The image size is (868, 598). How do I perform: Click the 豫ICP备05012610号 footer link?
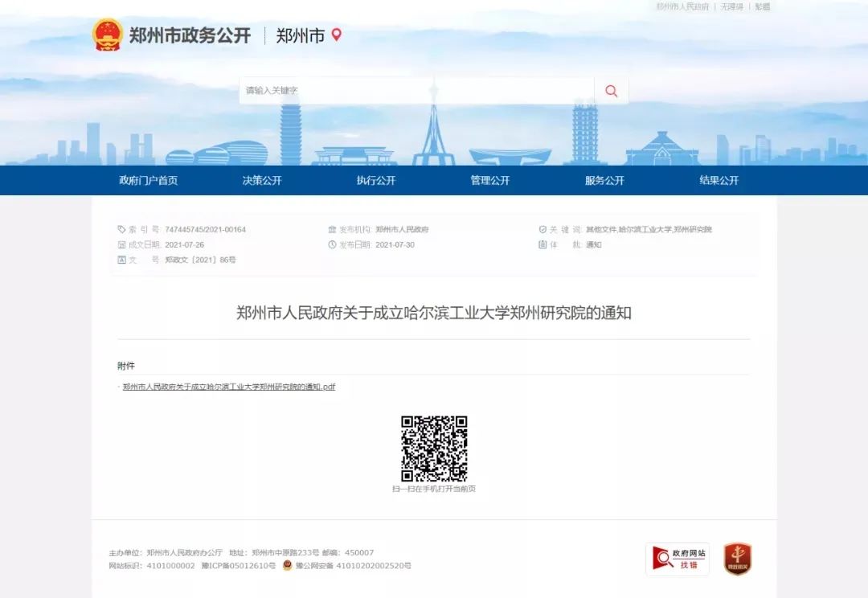pos(238,566)
